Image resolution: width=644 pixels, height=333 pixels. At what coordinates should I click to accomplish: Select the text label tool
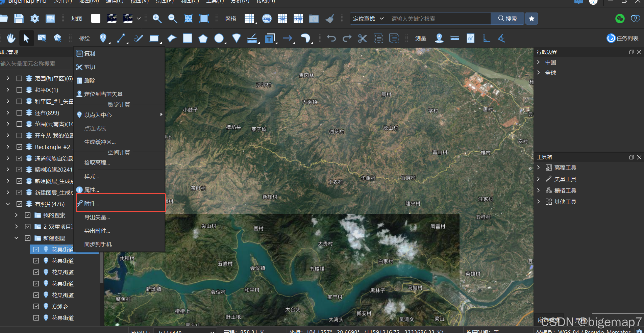[x=270, y=38]
